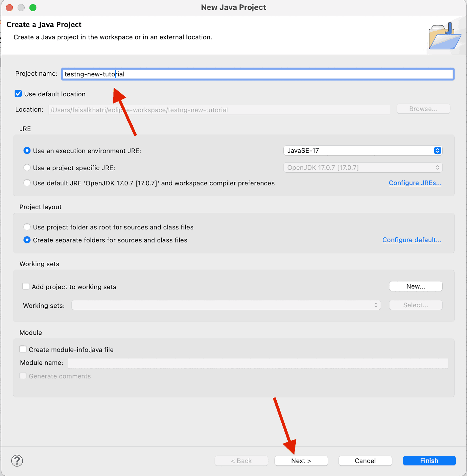
Task: Check Create module-info.java file
Action: point(23,349)
